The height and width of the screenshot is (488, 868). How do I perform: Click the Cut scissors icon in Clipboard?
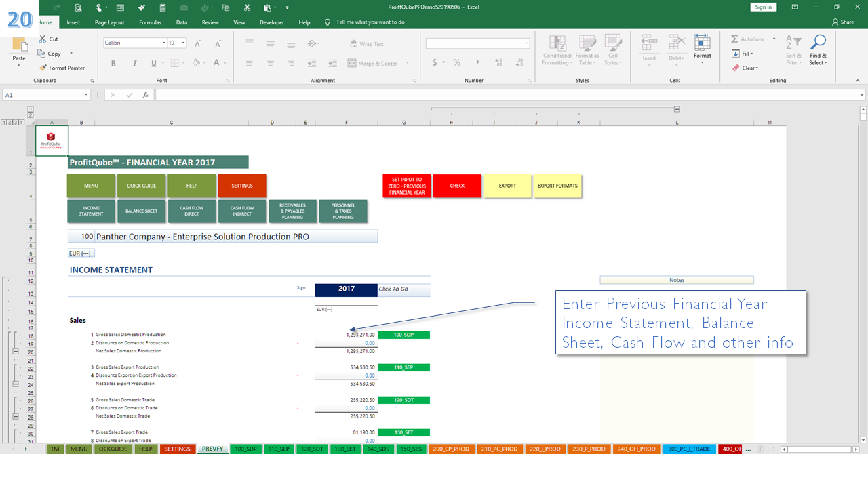point(43,39)
